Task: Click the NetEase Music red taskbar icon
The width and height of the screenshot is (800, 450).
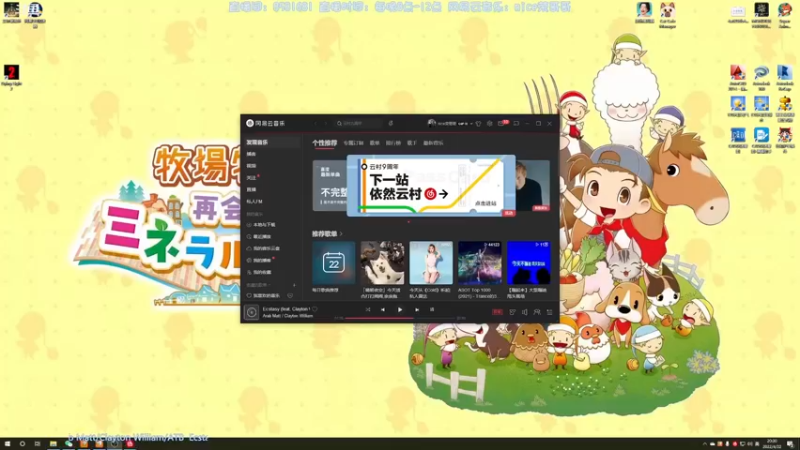Action: [130, 444]
